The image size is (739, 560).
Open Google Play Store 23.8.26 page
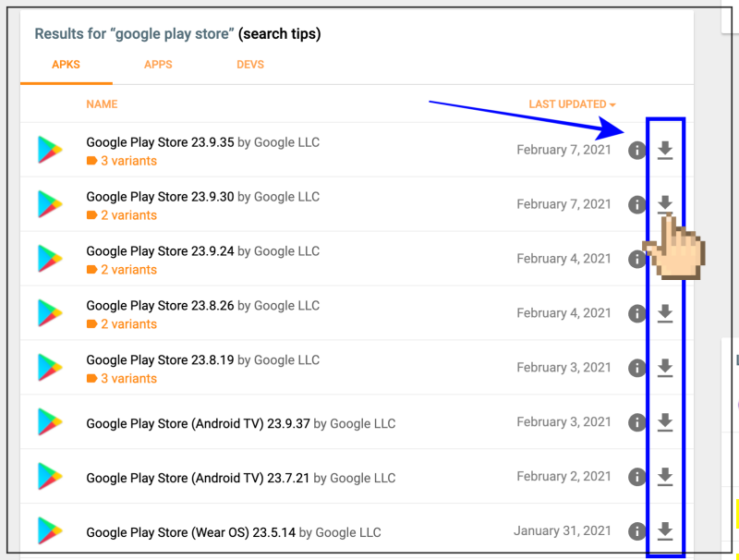point(160,306)
